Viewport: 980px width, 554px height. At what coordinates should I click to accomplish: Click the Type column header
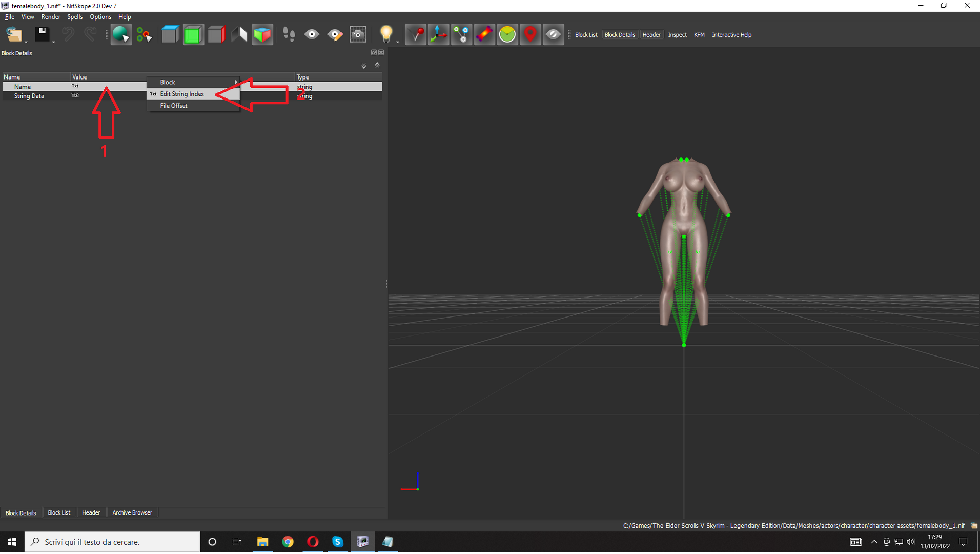338,77
